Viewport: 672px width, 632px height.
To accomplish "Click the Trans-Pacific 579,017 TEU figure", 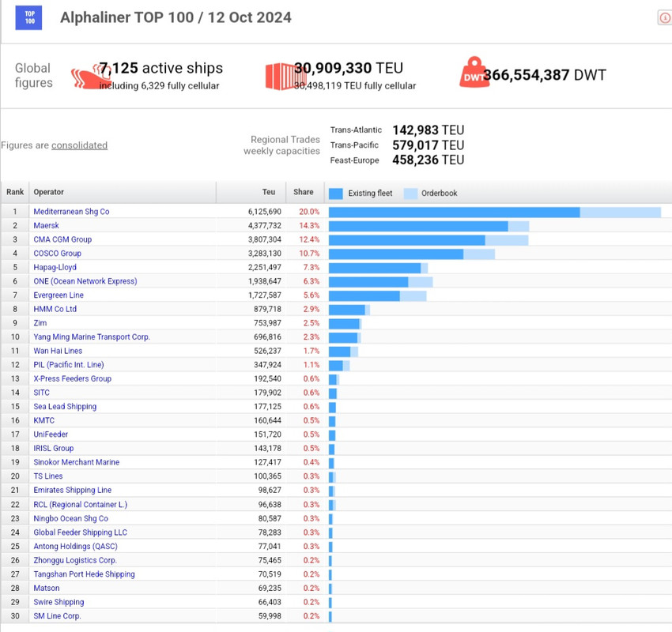I will click(428, 145).
